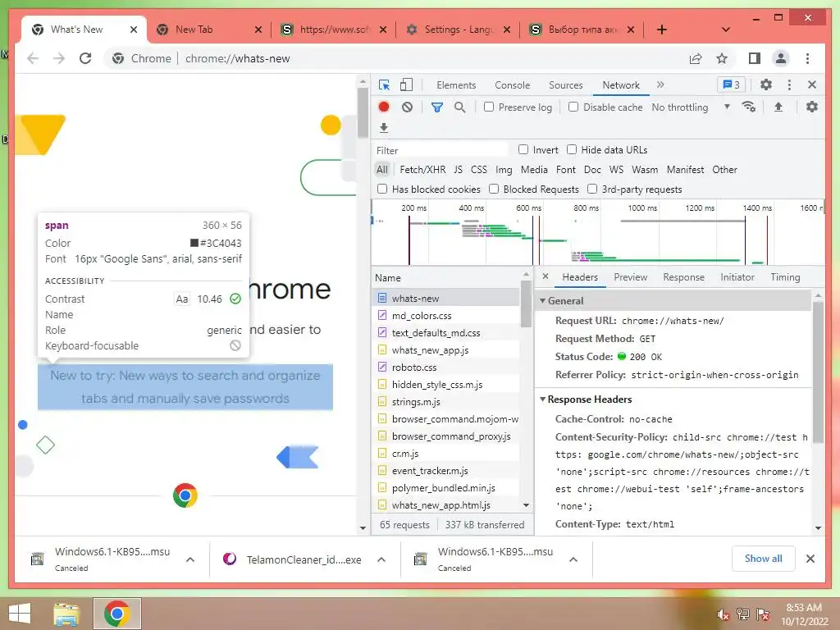This screenshot has height=630, width=840.
Task: Go back with the browser back arrow
Action: point(33,58)
